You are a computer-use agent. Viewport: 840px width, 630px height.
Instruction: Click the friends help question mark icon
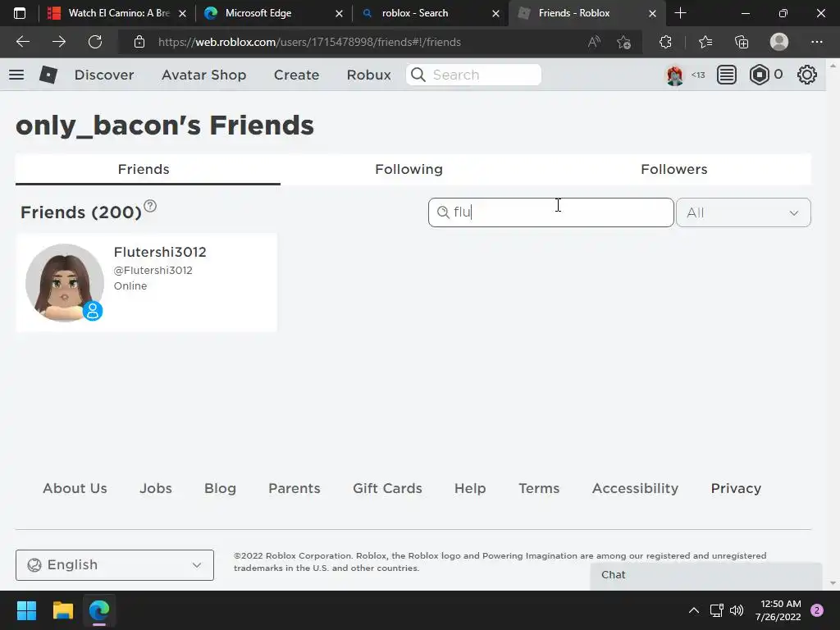point(151,206)
